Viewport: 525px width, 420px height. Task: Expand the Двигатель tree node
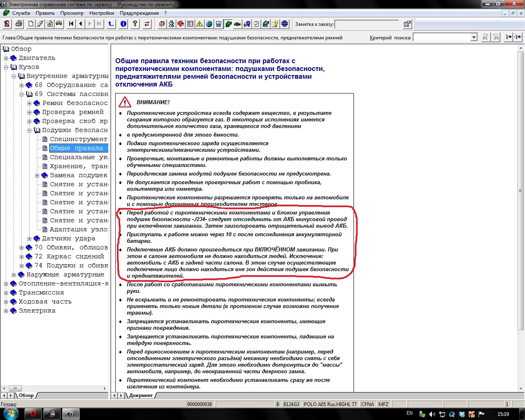pyautogui.click(x=6, y=58)
